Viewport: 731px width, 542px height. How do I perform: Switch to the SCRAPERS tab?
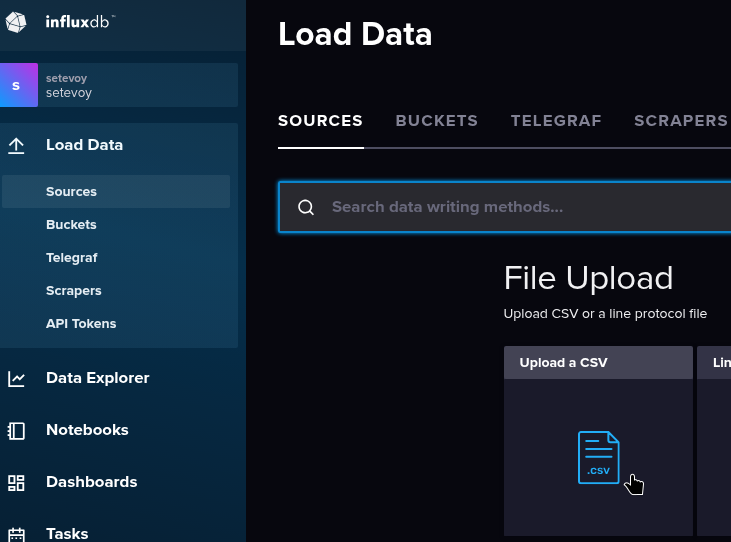(681, 121)
